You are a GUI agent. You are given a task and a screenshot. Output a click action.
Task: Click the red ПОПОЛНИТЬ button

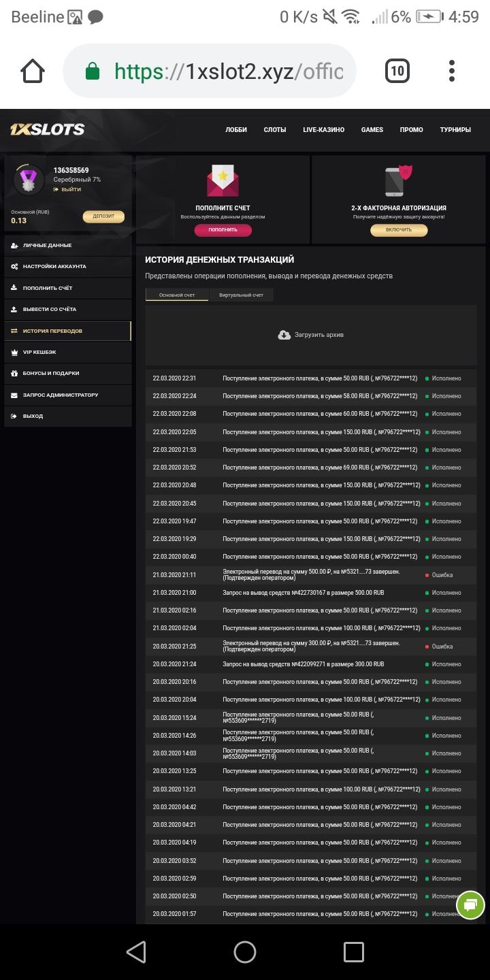223,230
